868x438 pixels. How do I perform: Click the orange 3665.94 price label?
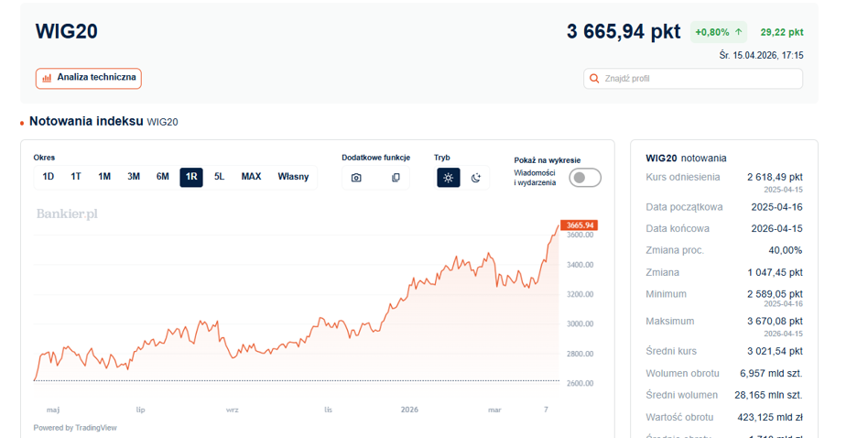tap(579, 225)
